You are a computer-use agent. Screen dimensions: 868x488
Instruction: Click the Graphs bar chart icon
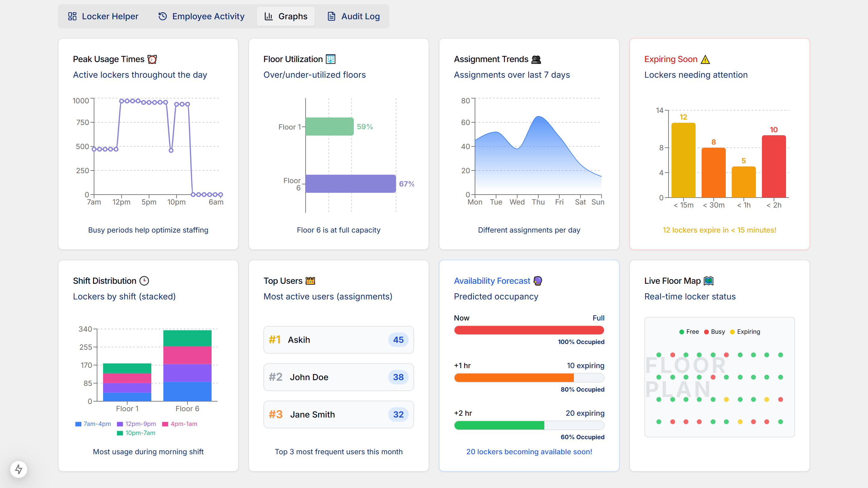[269, 16]
